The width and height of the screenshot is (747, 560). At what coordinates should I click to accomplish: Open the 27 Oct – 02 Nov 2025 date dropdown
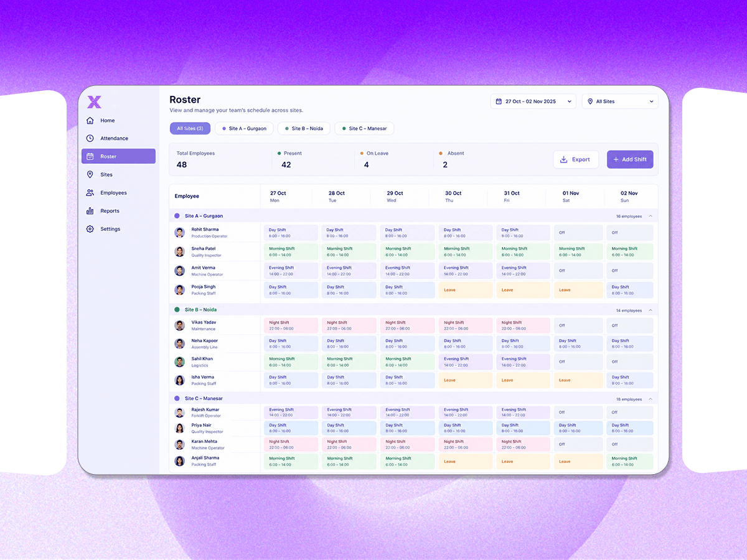click(533, 101)
